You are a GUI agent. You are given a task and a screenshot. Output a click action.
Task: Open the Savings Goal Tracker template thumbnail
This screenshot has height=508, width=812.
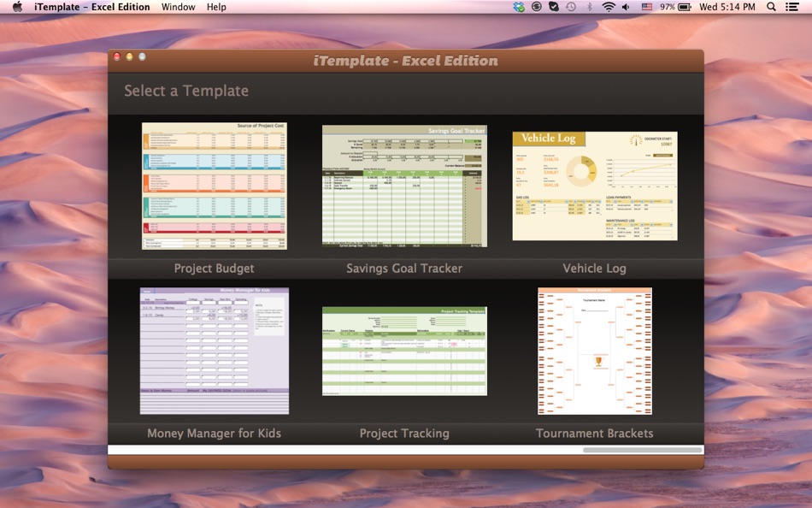(404, 186)
